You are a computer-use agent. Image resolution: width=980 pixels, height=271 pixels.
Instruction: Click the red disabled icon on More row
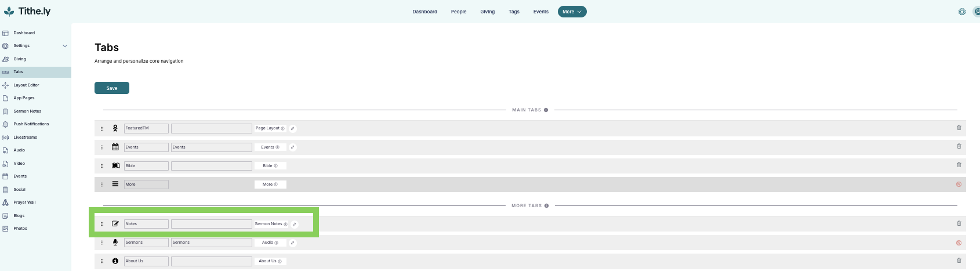[x=959, y=185]
